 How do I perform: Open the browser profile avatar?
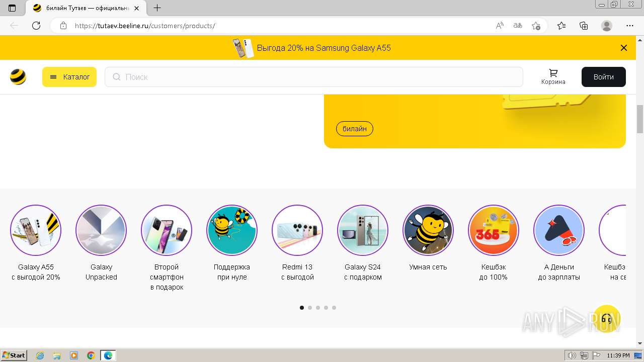coord(607,26)
